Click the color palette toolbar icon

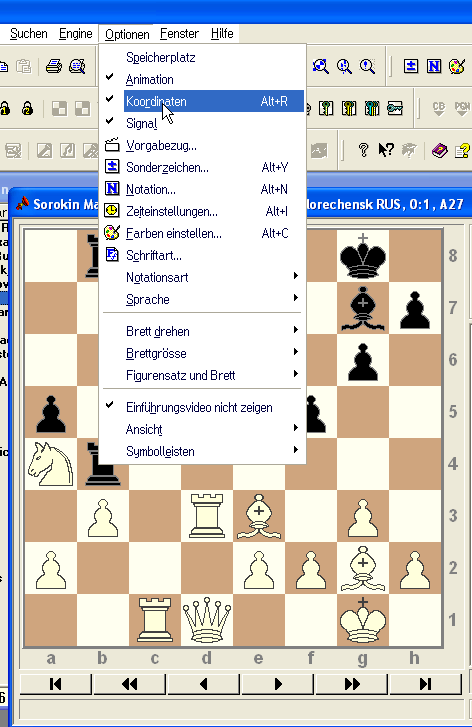point(457,66)
